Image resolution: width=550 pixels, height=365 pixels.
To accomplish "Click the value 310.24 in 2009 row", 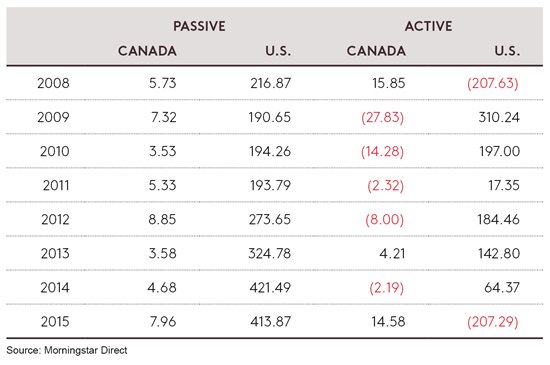I will [499, 117].
